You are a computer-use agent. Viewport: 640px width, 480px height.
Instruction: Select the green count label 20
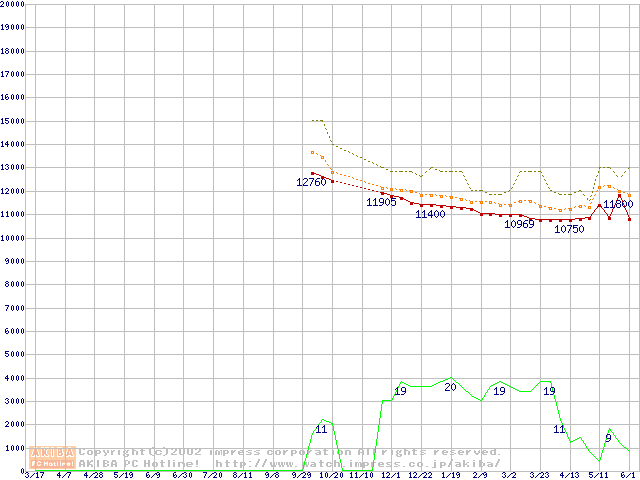[450, 387]
